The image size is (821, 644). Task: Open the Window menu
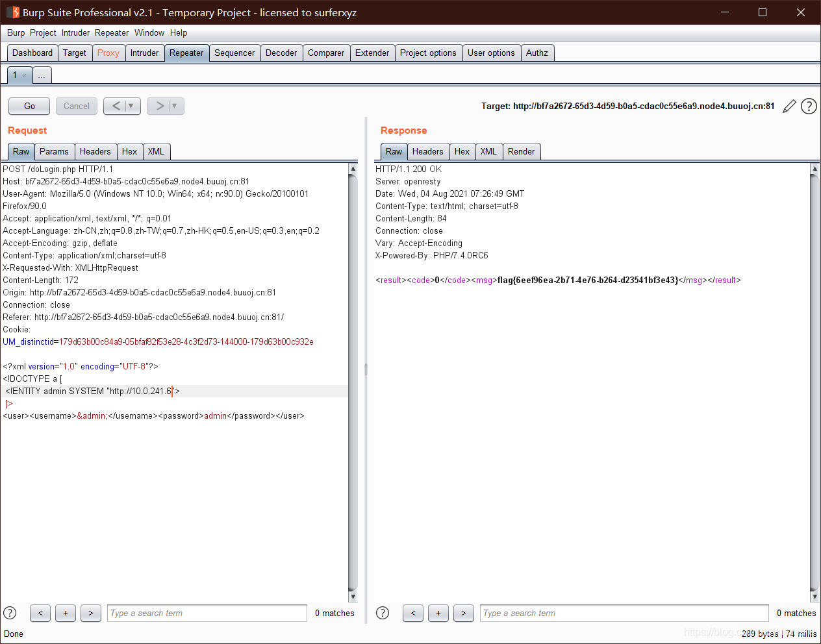point(149,32)
